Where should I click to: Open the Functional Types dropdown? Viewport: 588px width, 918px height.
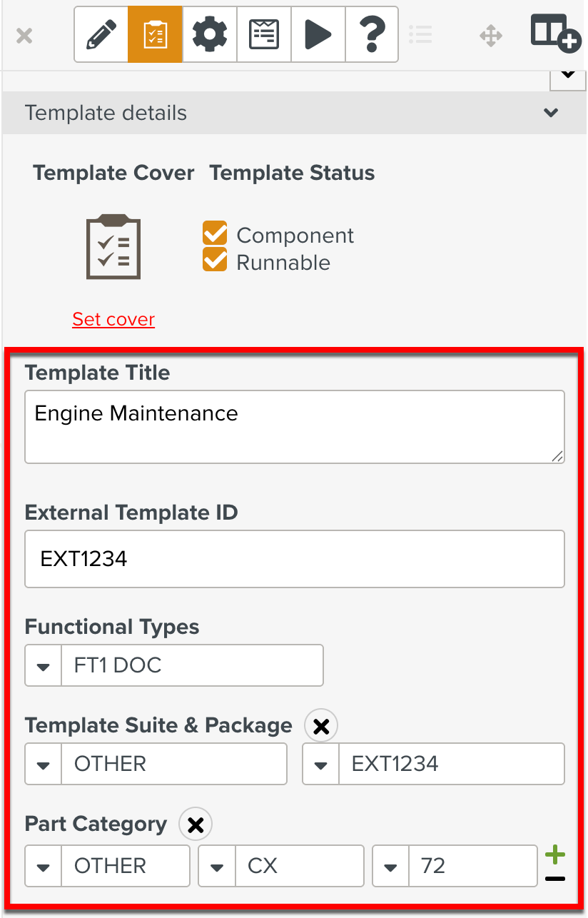(x=44, y=666)
